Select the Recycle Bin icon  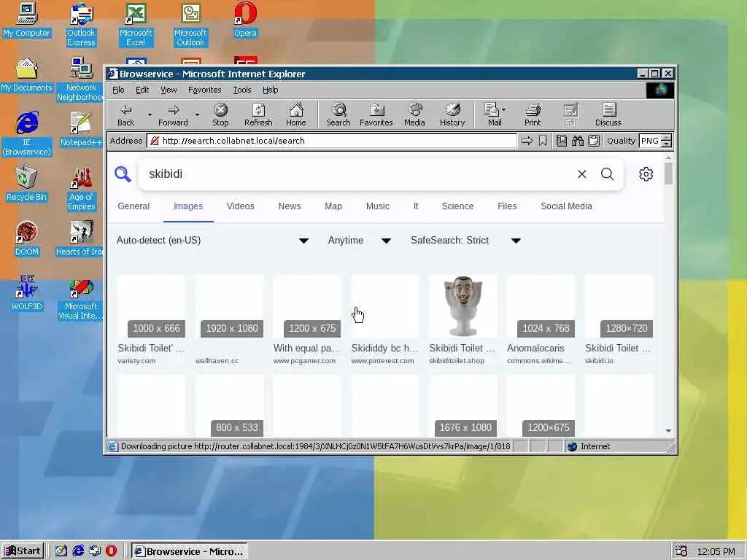(x=27, y=184)
